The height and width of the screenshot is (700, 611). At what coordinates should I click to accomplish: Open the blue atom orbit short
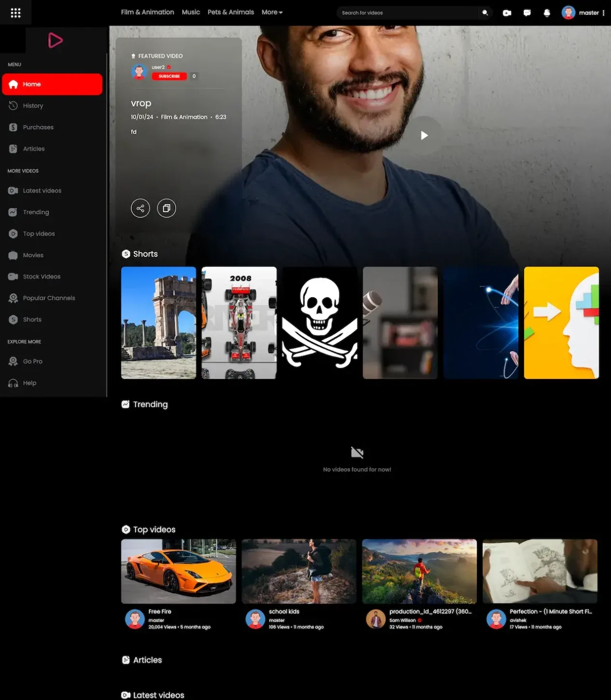[481, 322]
